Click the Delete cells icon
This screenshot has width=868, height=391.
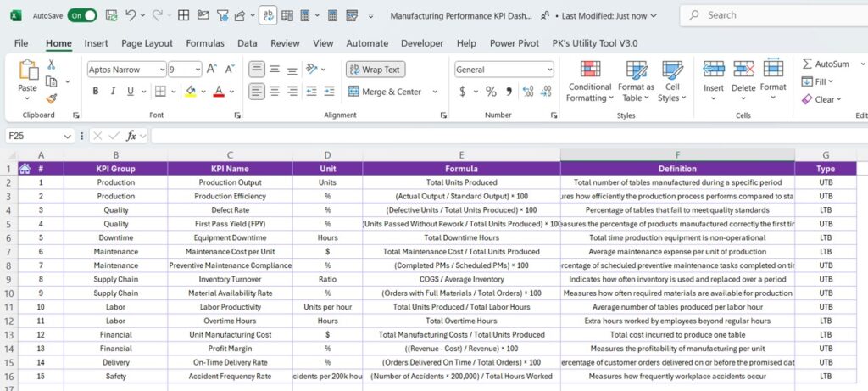pos(743,69)
